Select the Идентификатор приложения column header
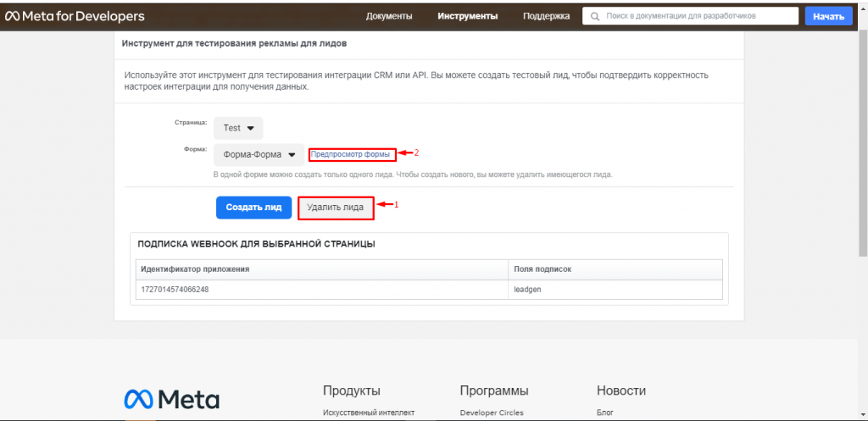Screen dimensions: 868x421 pos(321,269)
